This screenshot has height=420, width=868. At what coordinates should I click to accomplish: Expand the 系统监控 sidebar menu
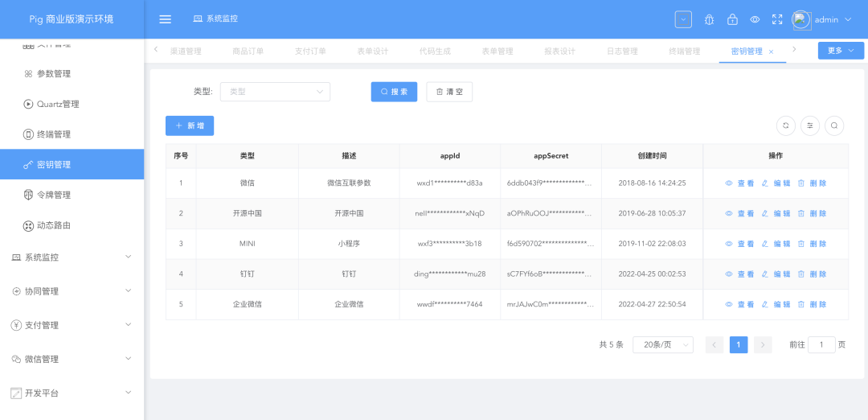[72, 257]
